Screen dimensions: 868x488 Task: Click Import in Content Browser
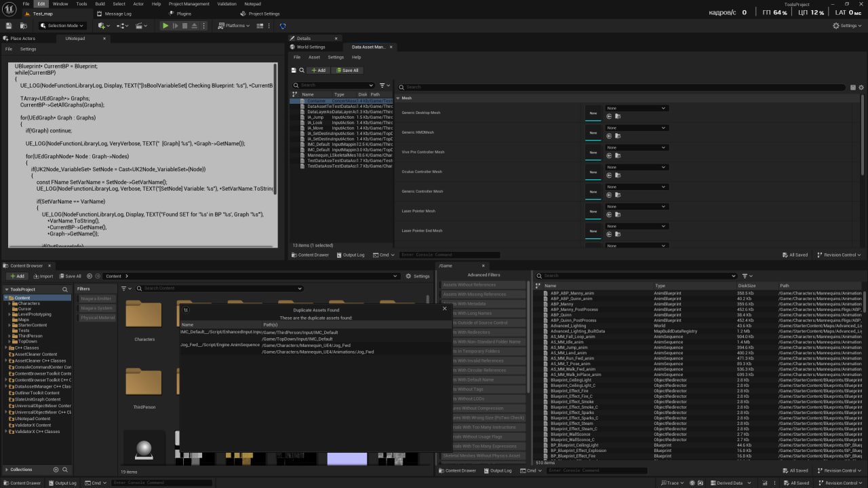tap(42, 276)
